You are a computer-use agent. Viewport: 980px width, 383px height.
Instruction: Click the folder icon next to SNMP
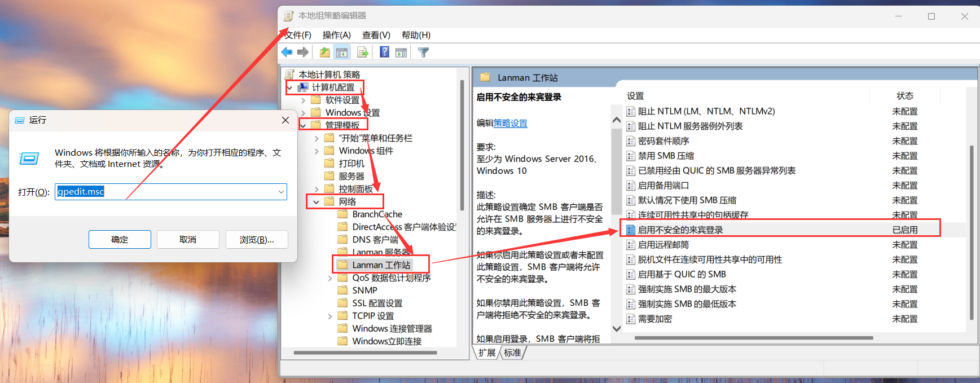(342, 290)
